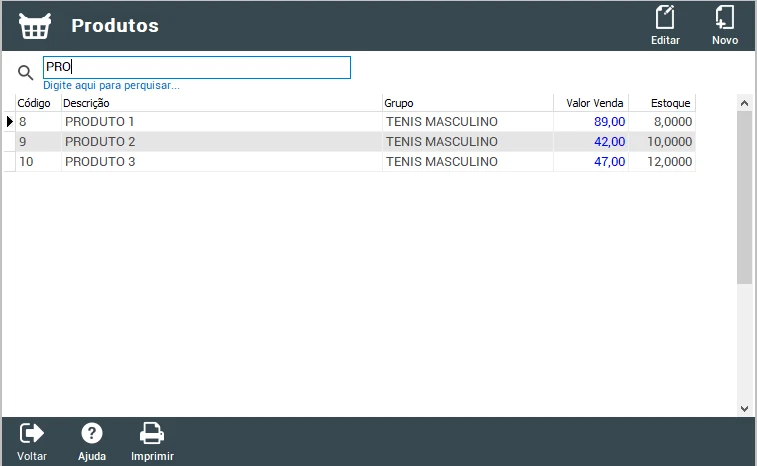Click TENIS MASCULINO in PRODUTO 2 row

tap(442, 141)
